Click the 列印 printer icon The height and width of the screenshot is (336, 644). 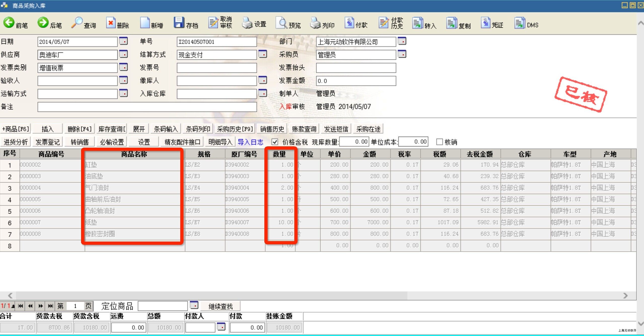coord(315,23)
